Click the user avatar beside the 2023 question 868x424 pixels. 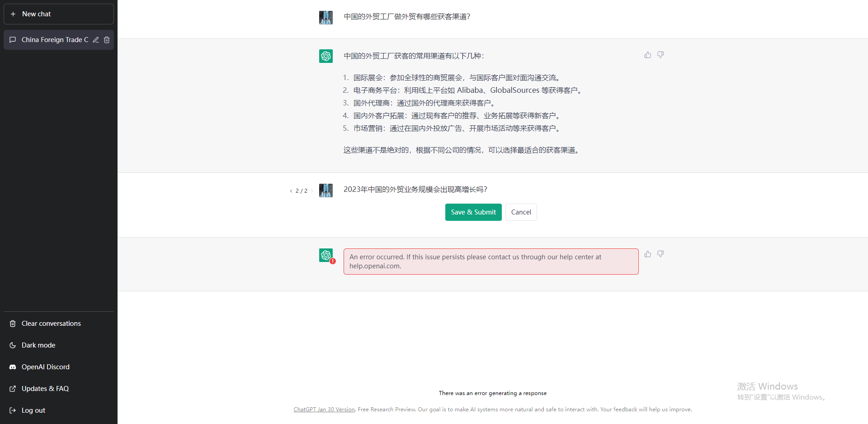coord(326,191)
